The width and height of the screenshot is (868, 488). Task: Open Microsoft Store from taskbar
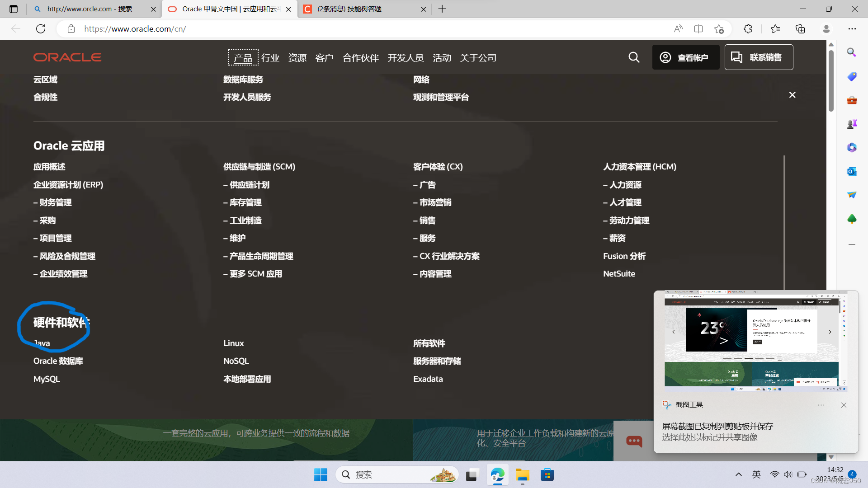click(x=547, y=475)
